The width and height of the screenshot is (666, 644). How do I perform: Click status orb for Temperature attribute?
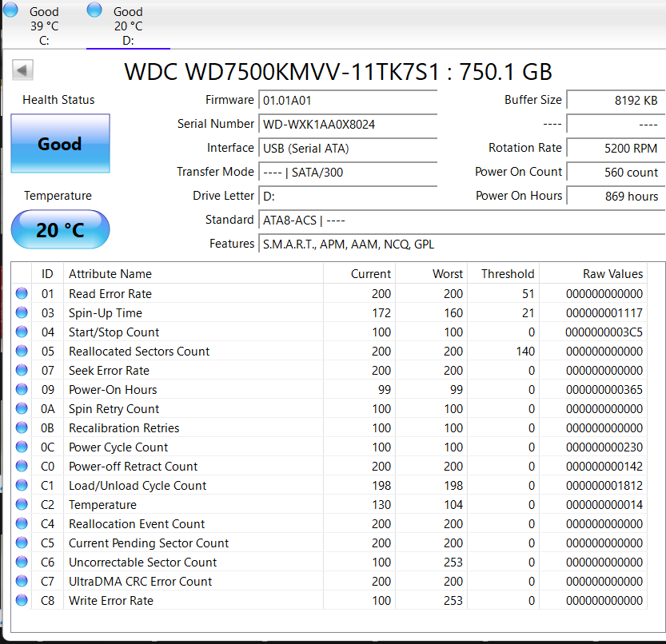22,504
